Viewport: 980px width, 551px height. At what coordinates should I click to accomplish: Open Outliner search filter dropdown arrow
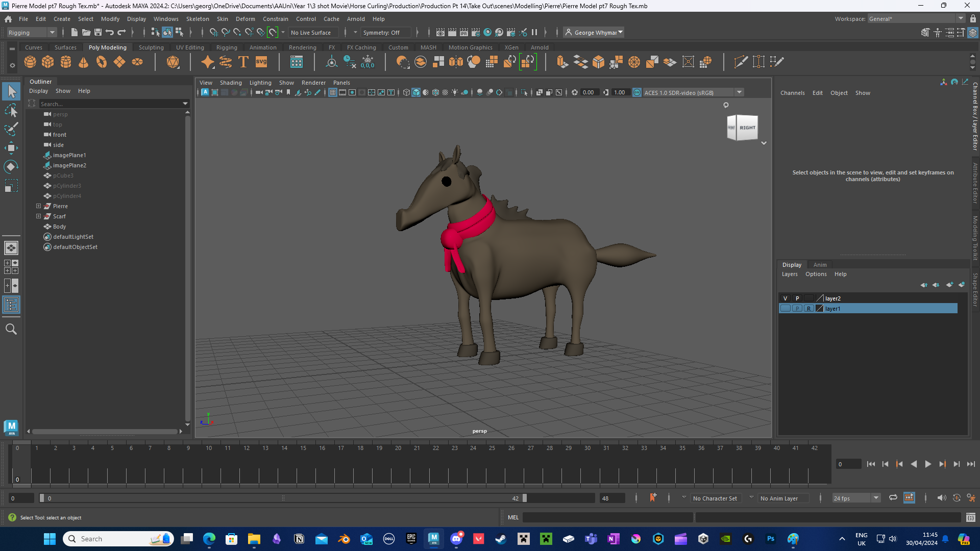185,104
